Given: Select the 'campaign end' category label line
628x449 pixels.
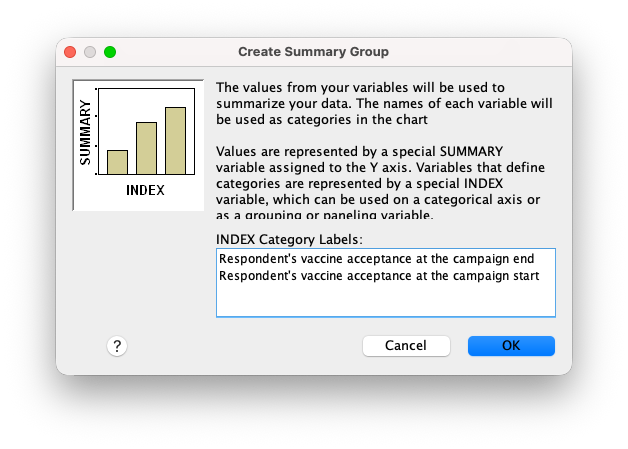Looking at the screenshot, I should click(376, 259).
